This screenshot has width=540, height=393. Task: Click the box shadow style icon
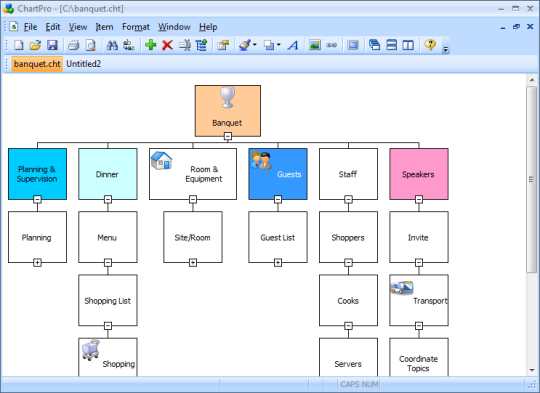pyautogui.click(x=269, y=45)
